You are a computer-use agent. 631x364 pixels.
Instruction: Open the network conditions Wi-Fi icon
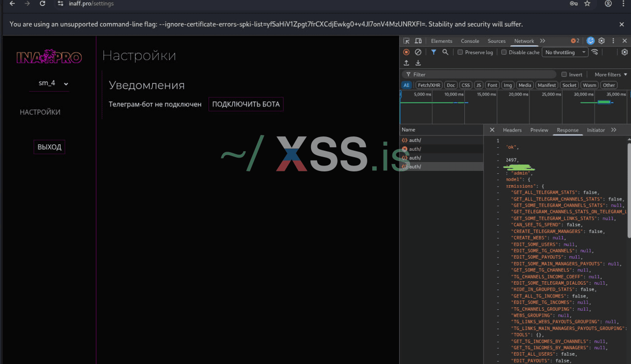(595, 52)
